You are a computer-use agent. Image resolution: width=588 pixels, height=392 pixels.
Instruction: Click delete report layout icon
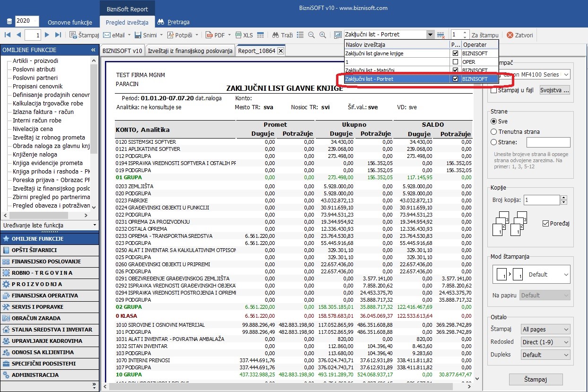click(x=441, y=35)
